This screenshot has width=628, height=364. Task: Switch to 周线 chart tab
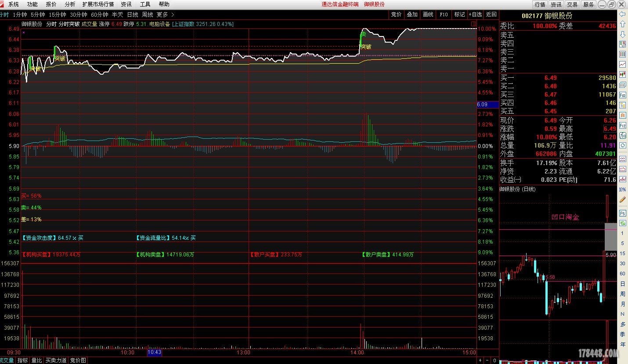[x=148, y=14]
